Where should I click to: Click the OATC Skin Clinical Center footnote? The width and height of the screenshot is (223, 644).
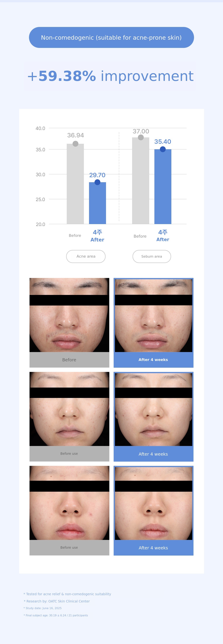pyautogui.click(x=57, y=601)
